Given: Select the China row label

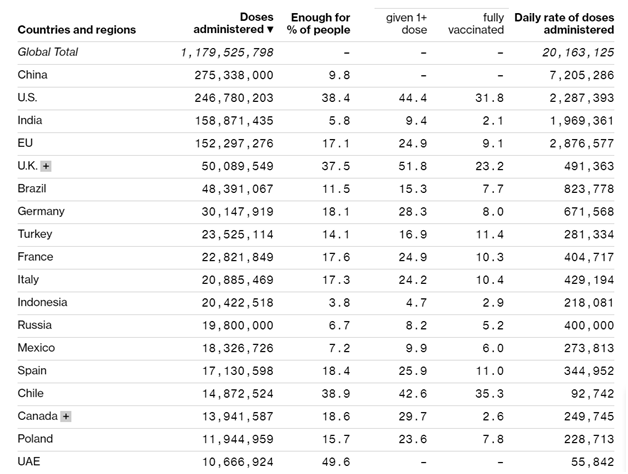Looking at the screenshot, I should [32, 75].
